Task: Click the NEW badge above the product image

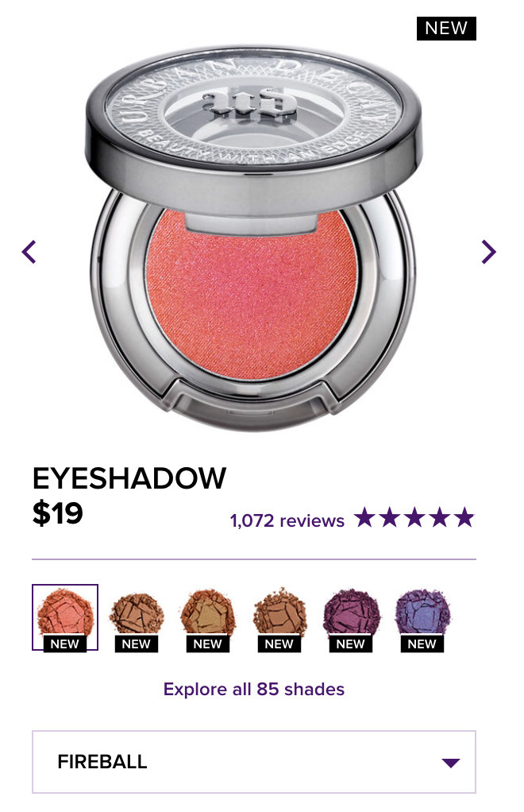Action: (x=446, y=29)
